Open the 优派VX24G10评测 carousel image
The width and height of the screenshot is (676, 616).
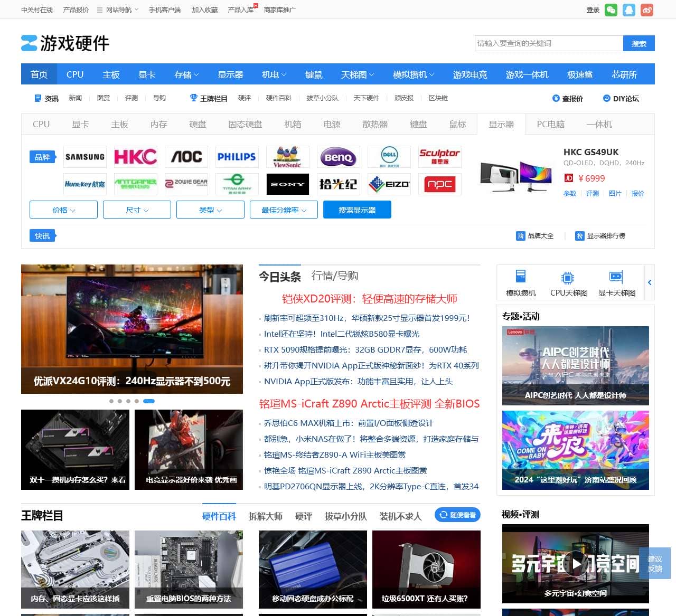[x=132, y=329]
